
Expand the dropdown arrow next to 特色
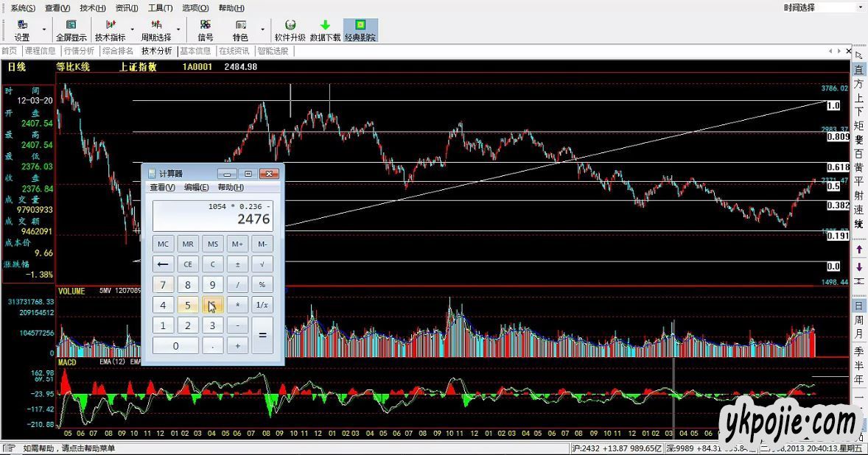tap(262, 31)
